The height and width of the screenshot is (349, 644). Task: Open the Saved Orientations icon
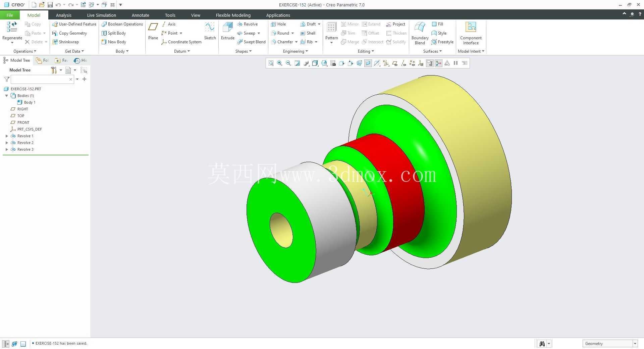(x=324, y=63)
